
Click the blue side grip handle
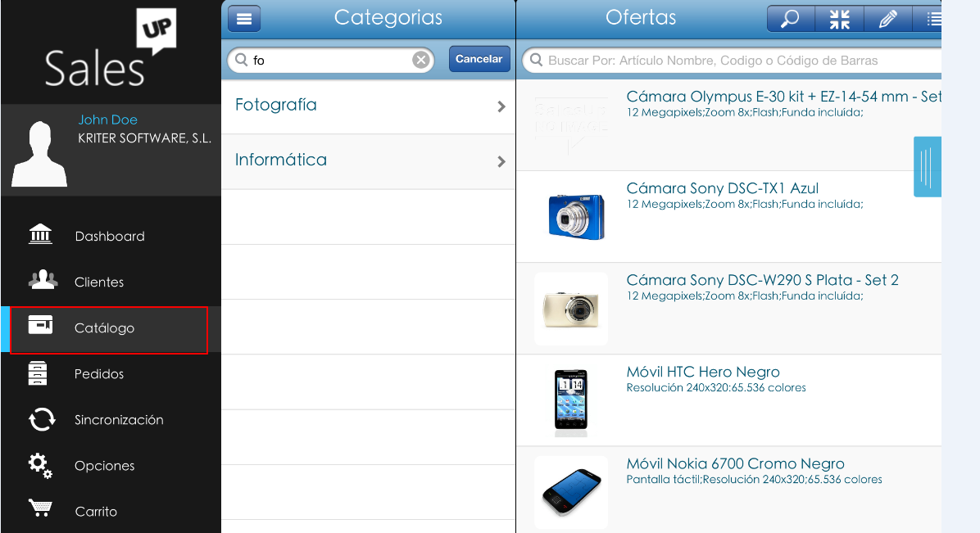tap(928, 167)
